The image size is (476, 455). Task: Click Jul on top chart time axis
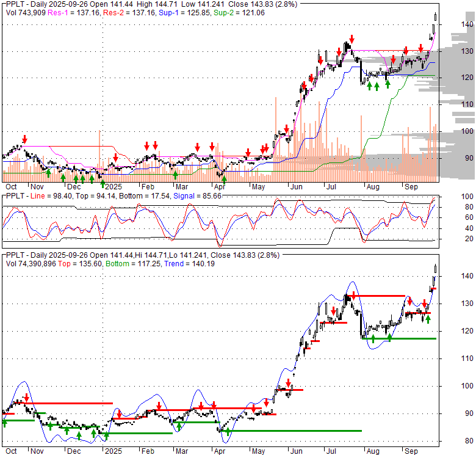click(331, 187)
